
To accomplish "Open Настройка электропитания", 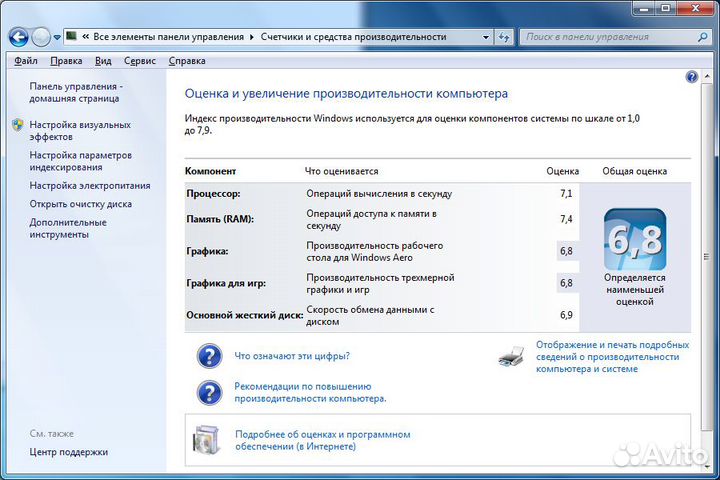I will (x=90, y=186).
